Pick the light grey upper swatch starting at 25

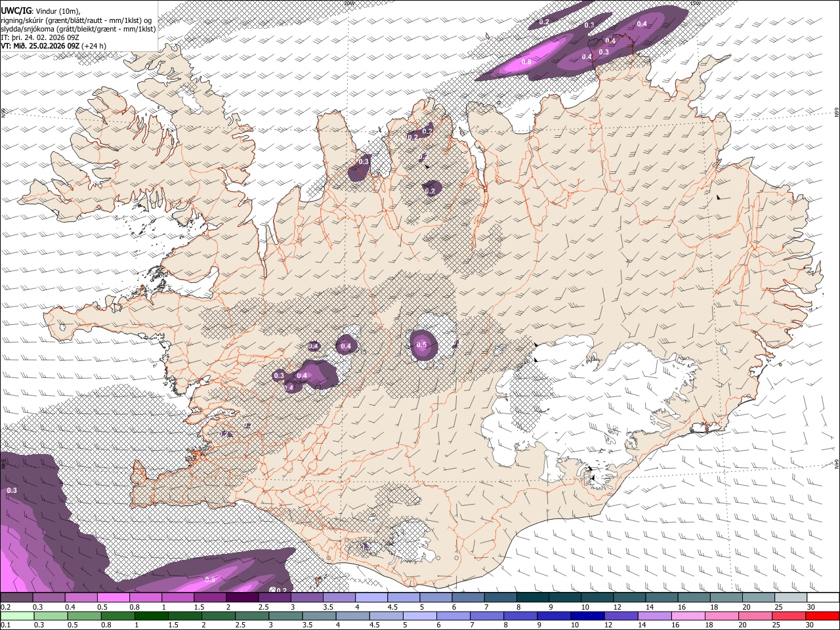click(x=791, y=598)
